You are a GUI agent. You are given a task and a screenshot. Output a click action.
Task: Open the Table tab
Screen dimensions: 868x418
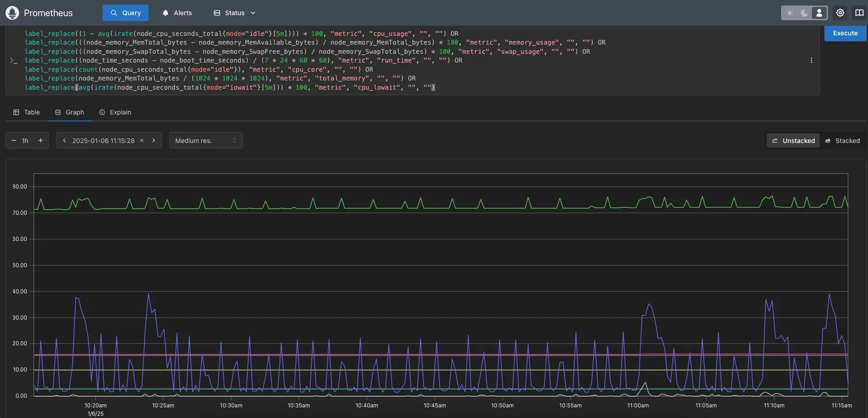point(27,112)
